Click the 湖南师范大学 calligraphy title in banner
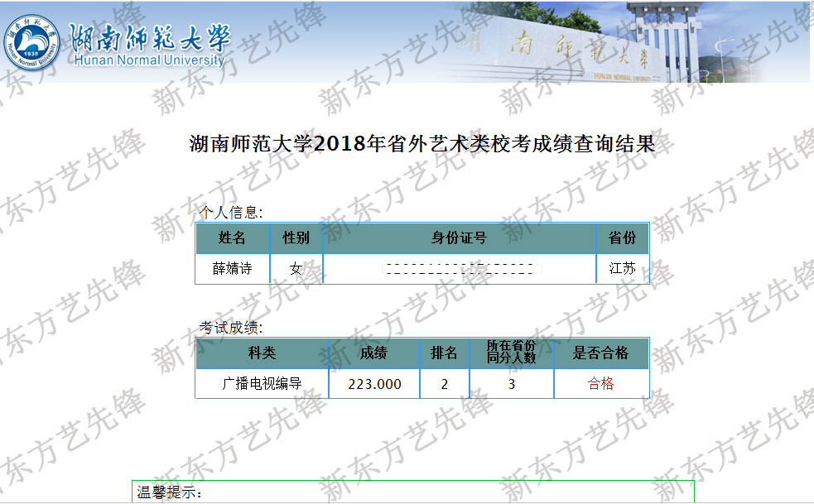The width and height of the screenshot is (814, 504). 150,38
